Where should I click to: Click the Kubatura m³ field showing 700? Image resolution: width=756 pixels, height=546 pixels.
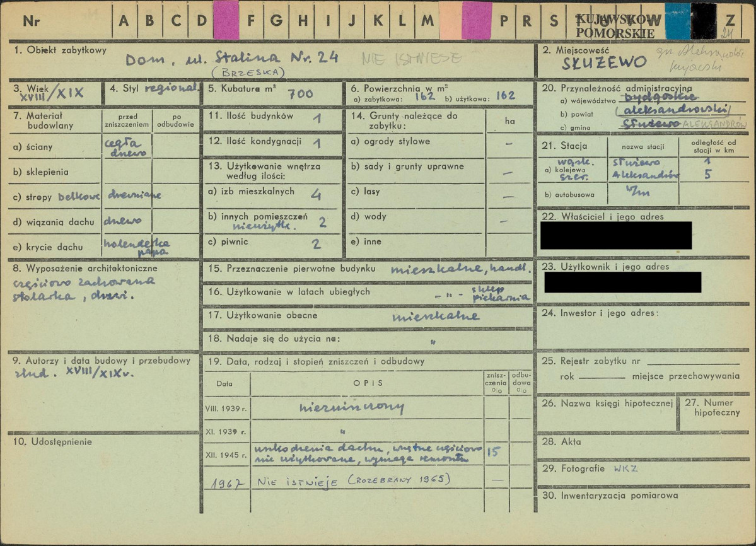click(272, 93)
